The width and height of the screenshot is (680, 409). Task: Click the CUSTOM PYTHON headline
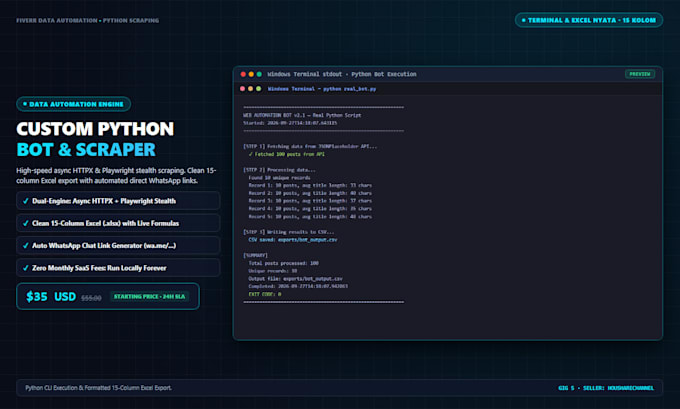click(x=95, y=129)
